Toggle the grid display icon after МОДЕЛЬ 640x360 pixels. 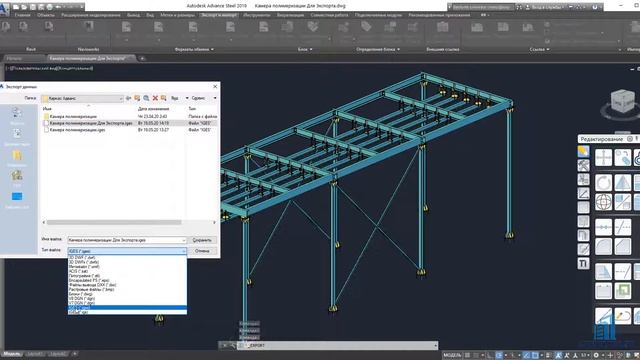tap(467, 356)
